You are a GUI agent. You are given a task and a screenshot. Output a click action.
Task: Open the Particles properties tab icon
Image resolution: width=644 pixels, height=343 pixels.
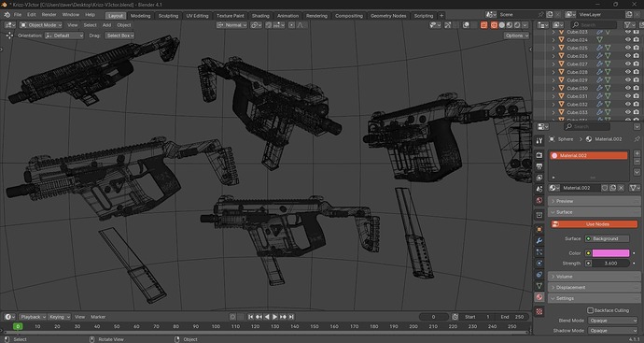[x=539, y=251]
